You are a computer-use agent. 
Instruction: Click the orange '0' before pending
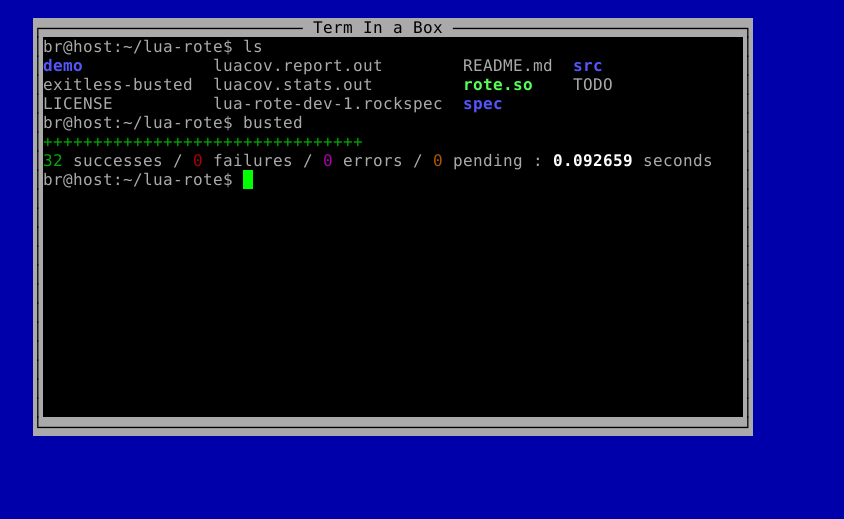437,160
